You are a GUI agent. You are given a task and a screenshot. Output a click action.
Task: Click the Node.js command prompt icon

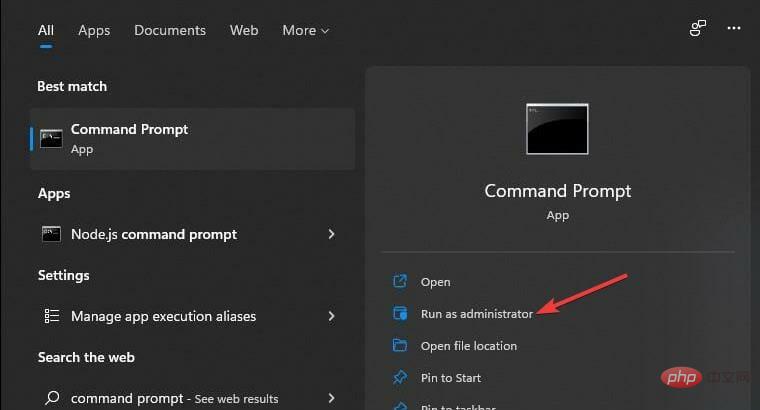click(x=52, y=234)
